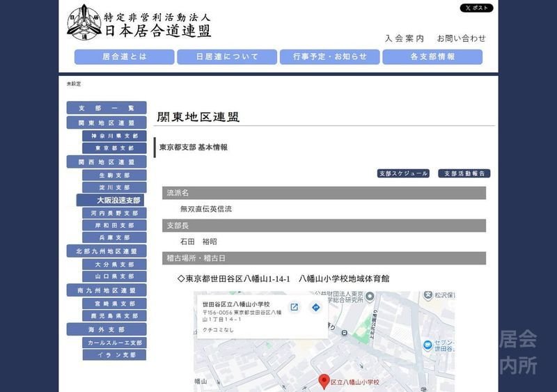The width and height of the screenshot is (557, 392).
Task: Click the map's open-in-new-window icon
Action: tap(294, 307)
